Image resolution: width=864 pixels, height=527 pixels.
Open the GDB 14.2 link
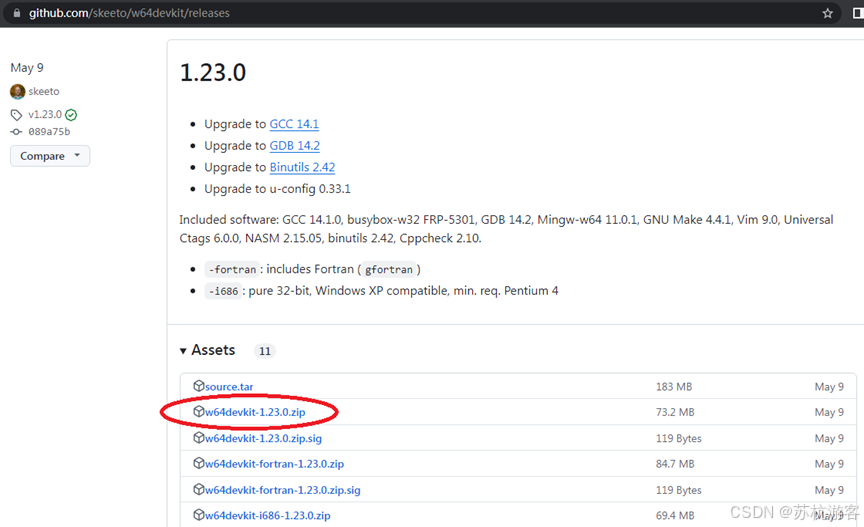click(295, 146)
